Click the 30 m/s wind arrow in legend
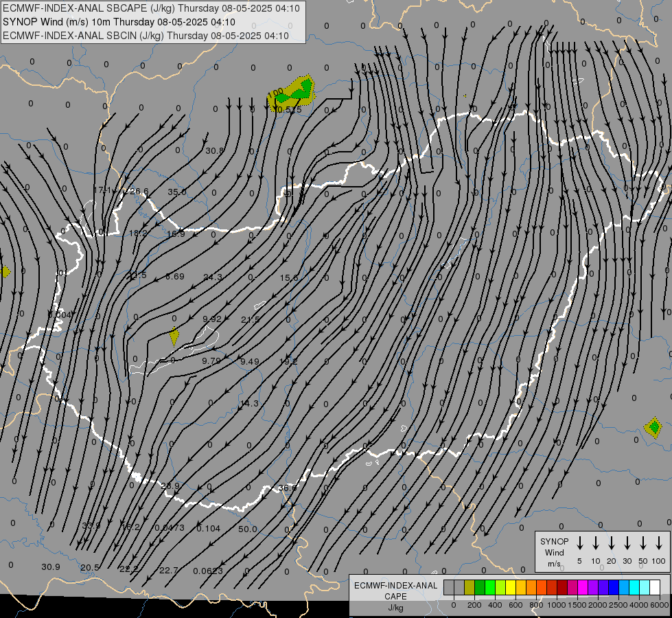This screenshot has height=618, width=672. tap(627, 542)
